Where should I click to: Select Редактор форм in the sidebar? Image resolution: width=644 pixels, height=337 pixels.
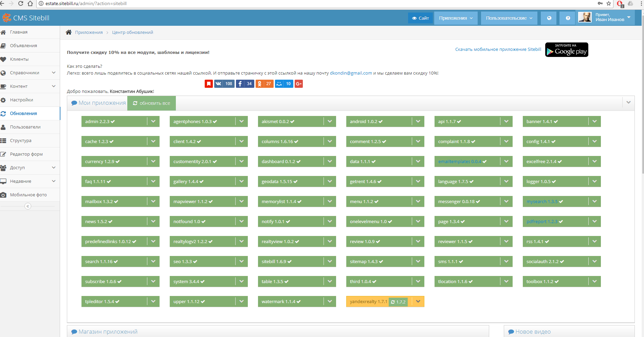(26, 154)
